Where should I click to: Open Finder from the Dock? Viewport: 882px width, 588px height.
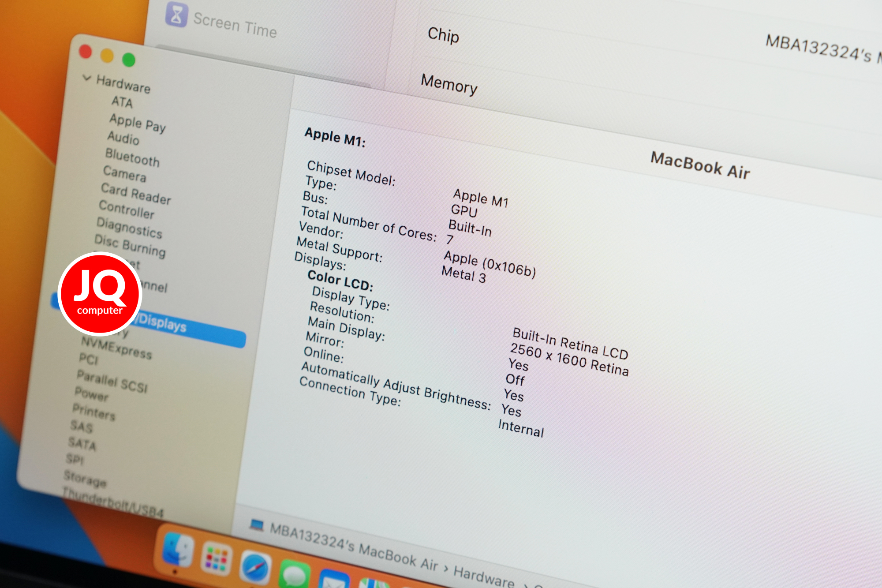[178, 550]
